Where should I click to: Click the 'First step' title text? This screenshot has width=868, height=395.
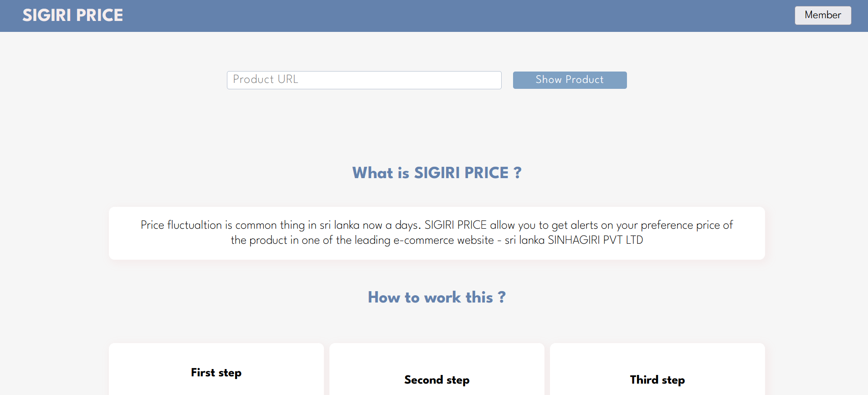[216, 373]
